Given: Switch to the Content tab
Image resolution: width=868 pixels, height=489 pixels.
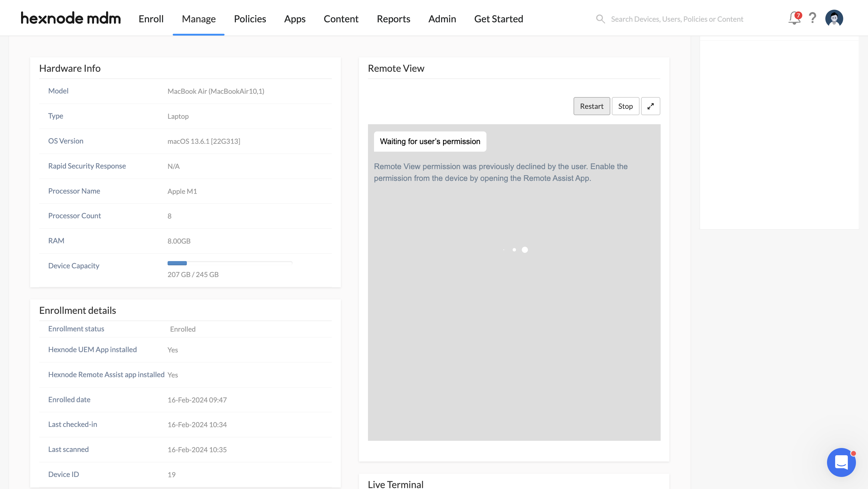Looking at the screenshot, I should [341, 19].
